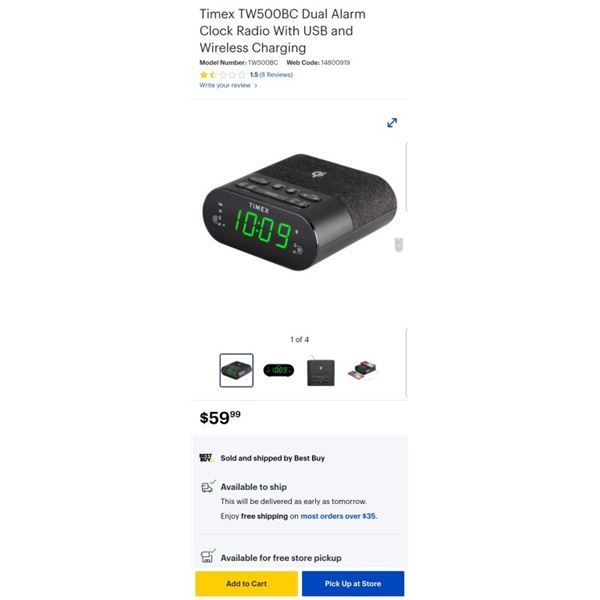
Task: Click the Best Buy logo icon
Action: (x=207, y=458)
